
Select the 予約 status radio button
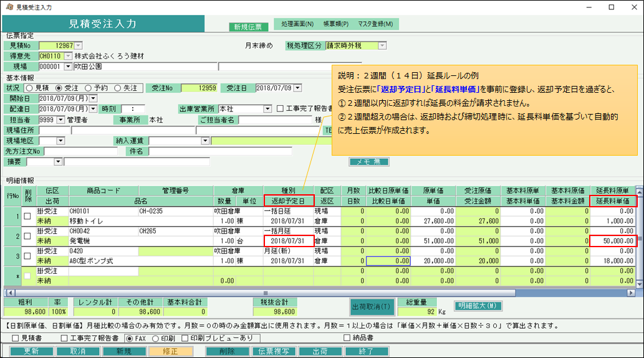coord(88,88)
